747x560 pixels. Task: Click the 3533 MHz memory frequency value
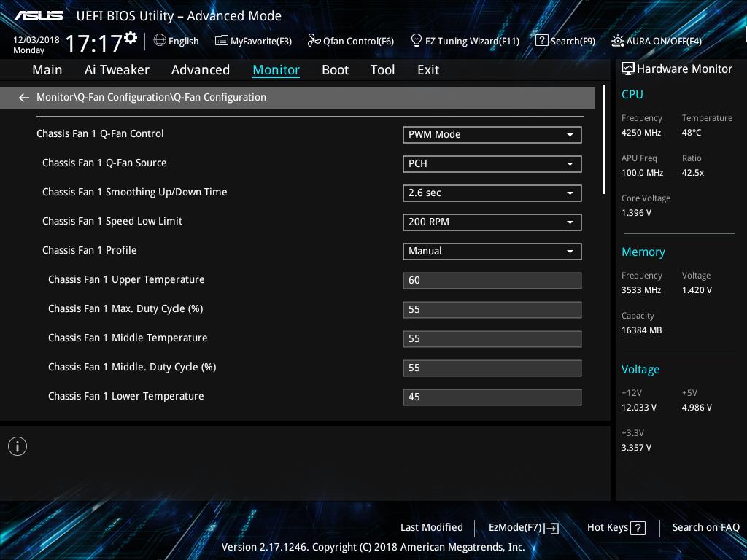click(640, 290)
